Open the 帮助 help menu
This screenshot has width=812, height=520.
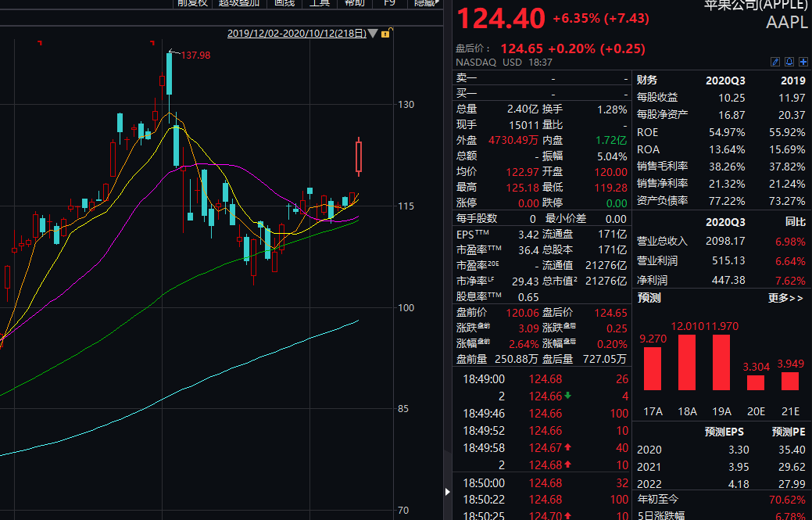pos(355,3)
